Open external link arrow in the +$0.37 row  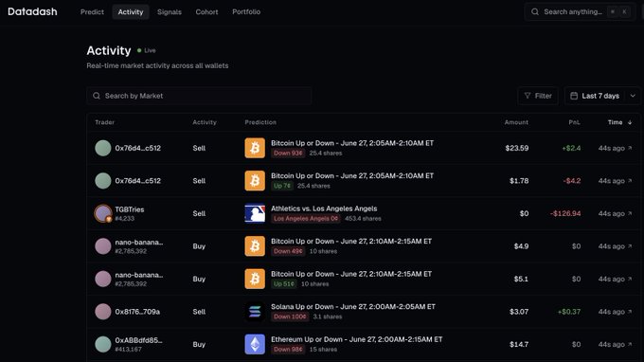coord(630,312)
